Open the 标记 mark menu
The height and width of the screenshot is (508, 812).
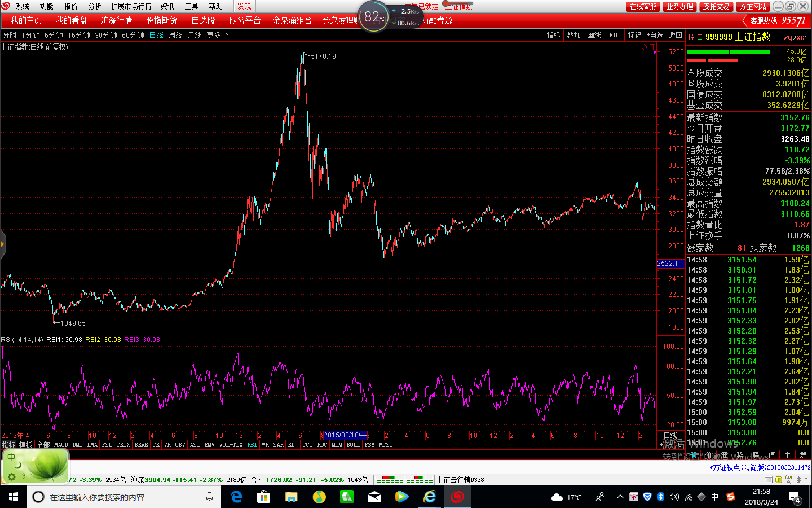[635, 35]
